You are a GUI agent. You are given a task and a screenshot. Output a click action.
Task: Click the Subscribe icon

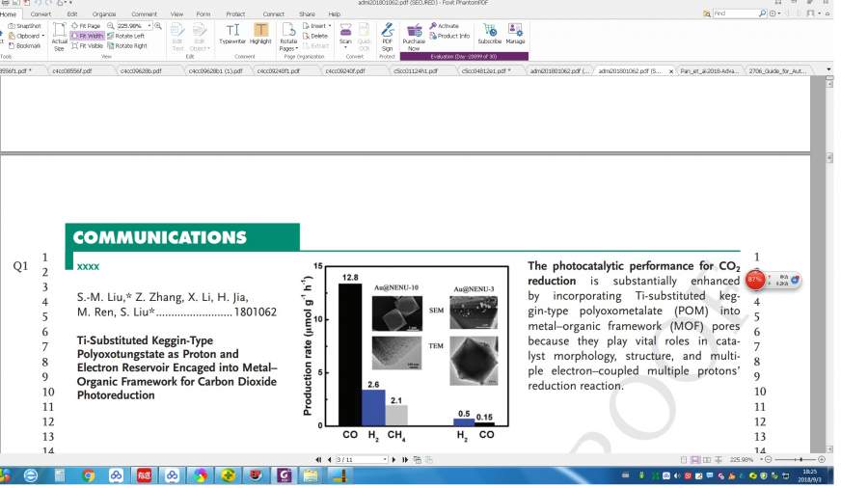pos(489,34)
